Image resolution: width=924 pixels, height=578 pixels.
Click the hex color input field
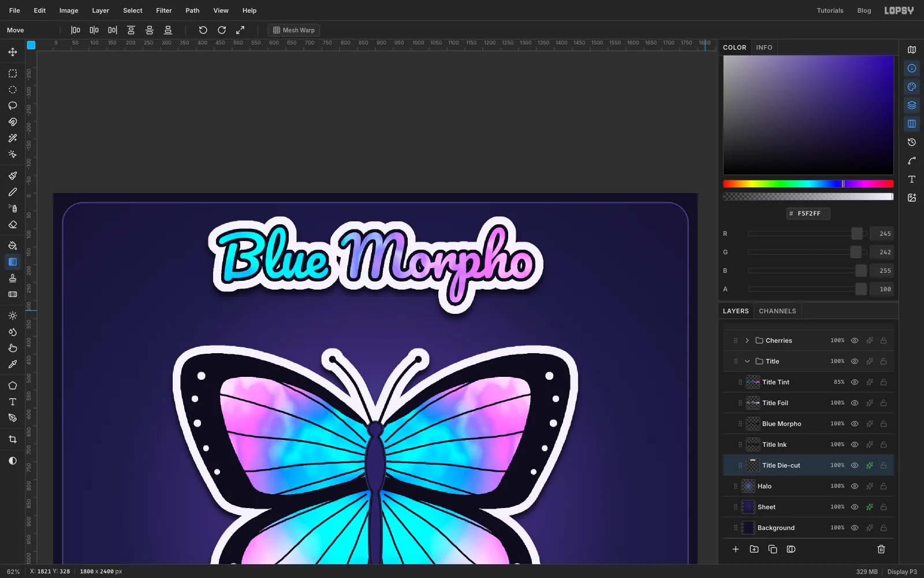808,213
